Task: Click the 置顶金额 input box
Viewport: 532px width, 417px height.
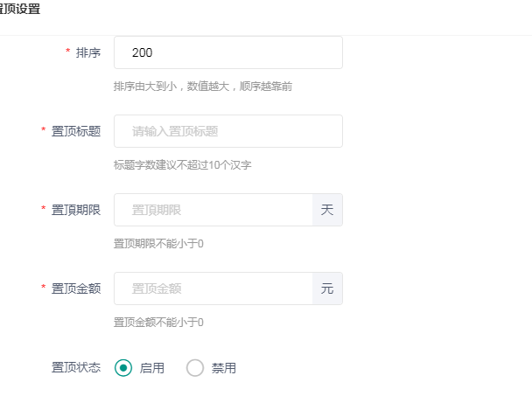Action: click(213, 288)
